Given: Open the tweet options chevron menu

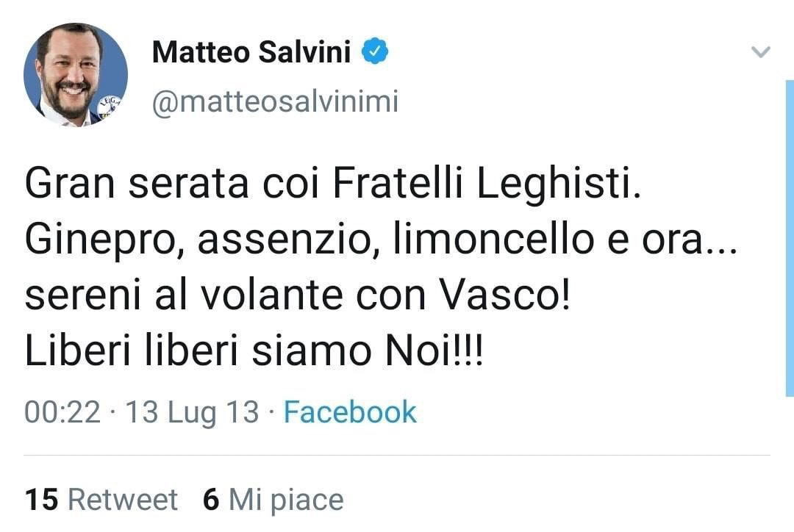Looking at the screenshot, I should 760,52.
